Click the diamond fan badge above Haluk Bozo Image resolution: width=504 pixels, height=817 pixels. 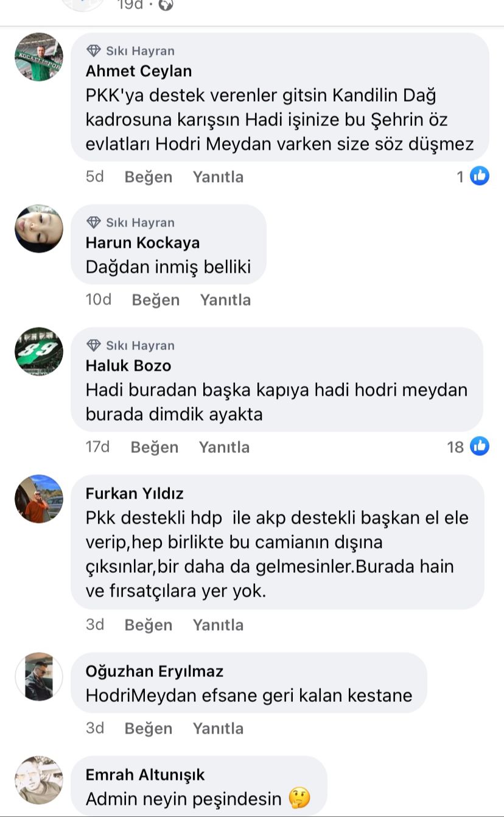[x=93, y=345]
